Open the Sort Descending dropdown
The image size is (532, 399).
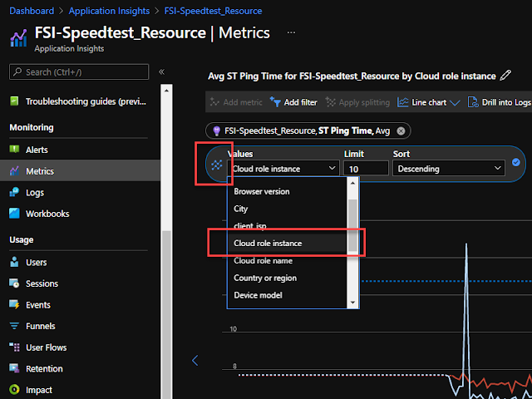point(449,169)
